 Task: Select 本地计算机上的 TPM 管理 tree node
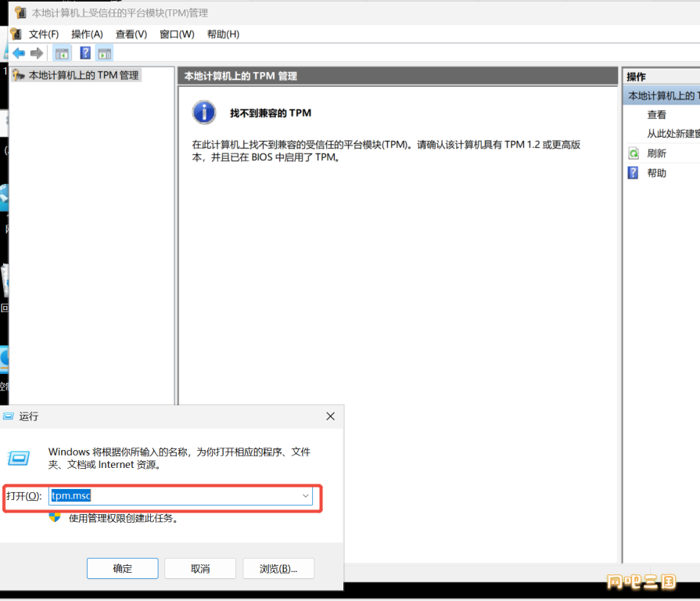[84, 75]
